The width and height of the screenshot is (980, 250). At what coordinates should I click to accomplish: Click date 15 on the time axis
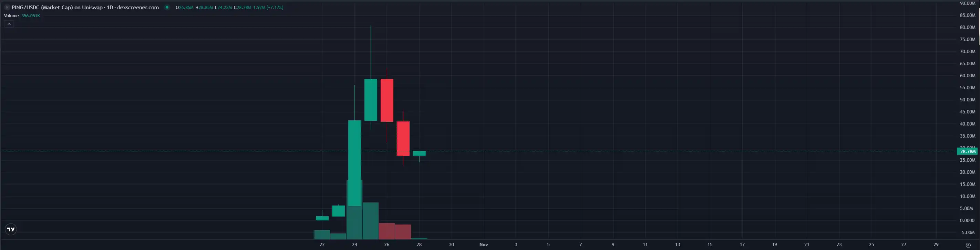[x=710, y=245]
